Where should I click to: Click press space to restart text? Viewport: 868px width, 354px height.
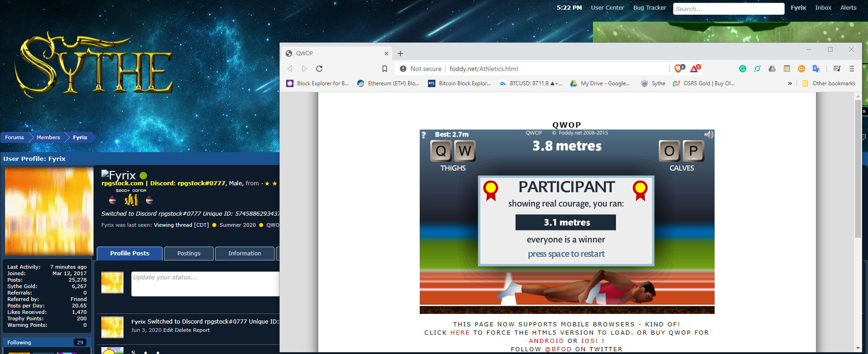coord(566,254)
